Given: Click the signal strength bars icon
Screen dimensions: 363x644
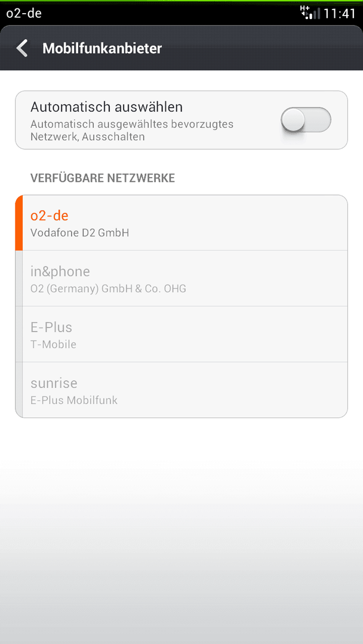Looking at the screenshot, I should pyautogui.click(x=315, y=14).
